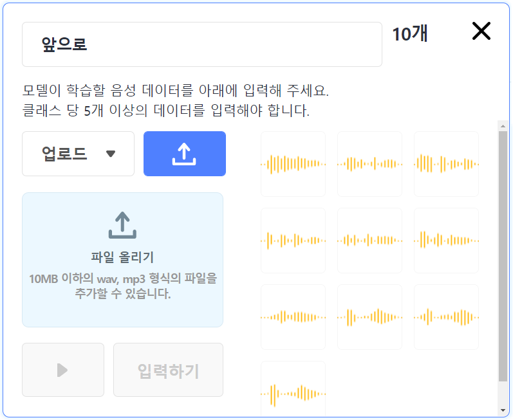Click the play button next to 입력하기
The width and height of the screenshot is (513, 420).
coord(63,370)
